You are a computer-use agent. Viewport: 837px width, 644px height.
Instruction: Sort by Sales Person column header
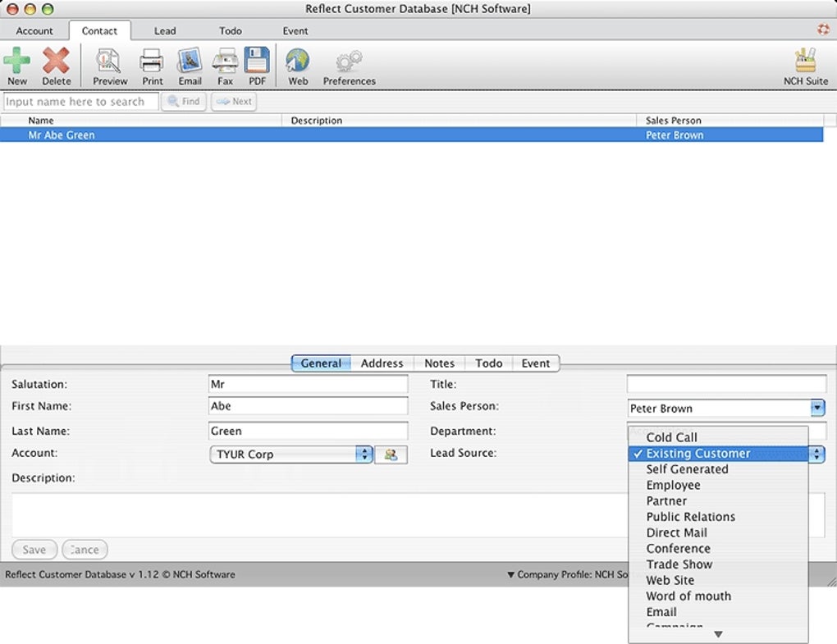coord(730,121)
